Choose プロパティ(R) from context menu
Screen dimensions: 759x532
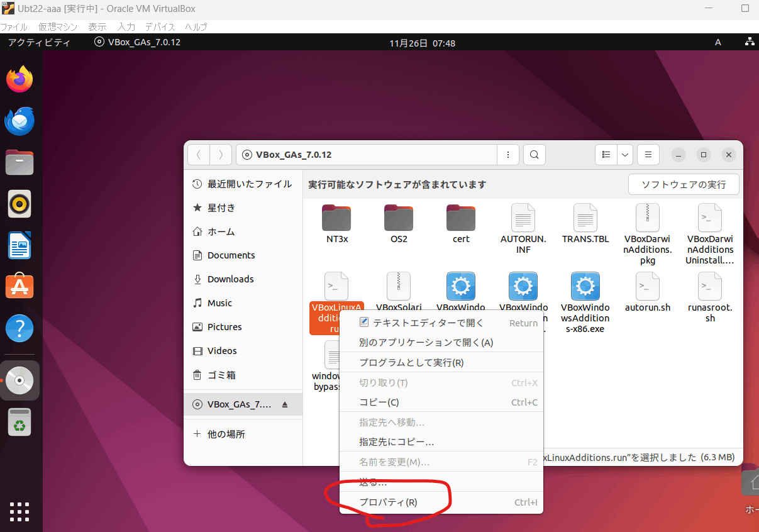441,502
